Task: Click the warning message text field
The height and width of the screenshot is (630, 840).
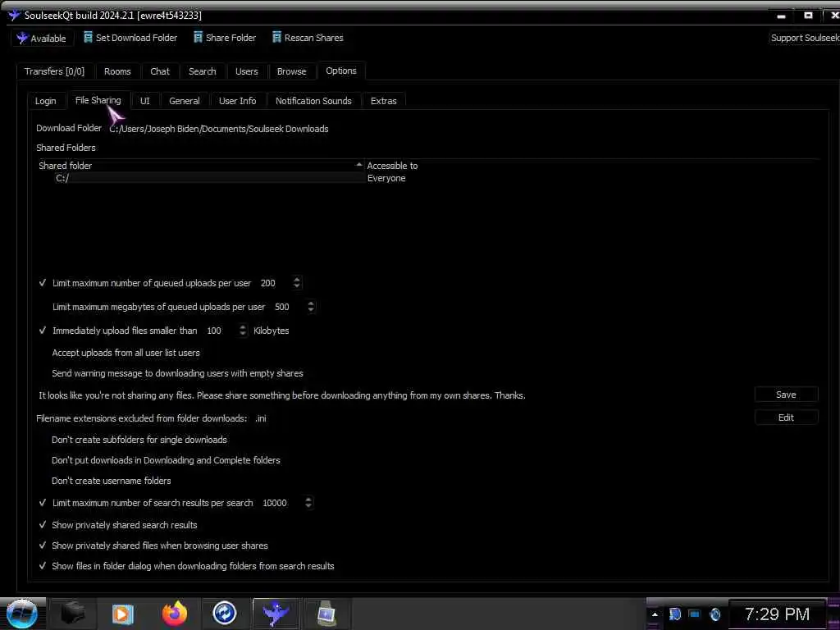Action: point(395,395)
